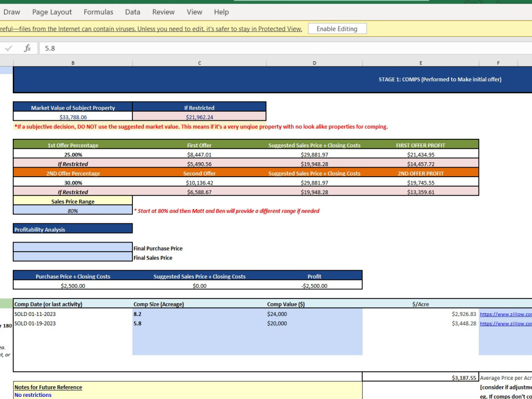Select comp acreage cell 5.8
Image resolution: width=532 pixels, height=399 pixels.
coord(199,323)
